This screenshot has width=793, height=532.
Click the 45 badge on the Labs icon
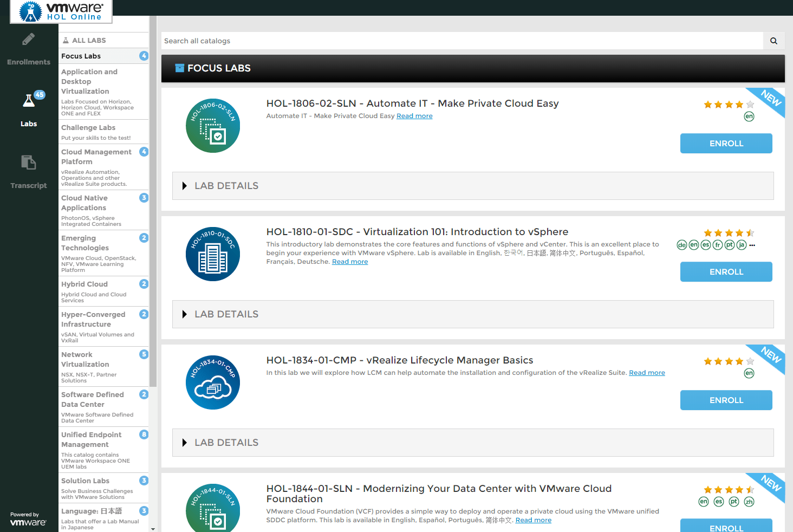coord(40,95)
